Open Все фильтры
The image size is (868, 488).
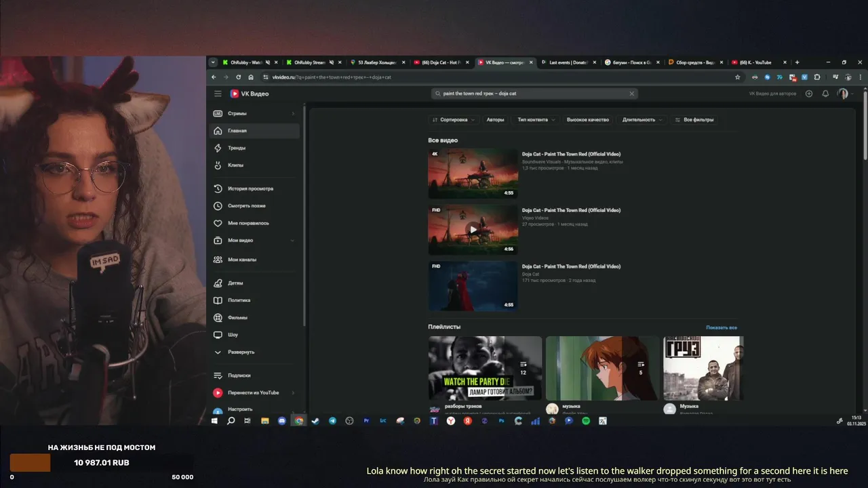click(x=694, y=120)
